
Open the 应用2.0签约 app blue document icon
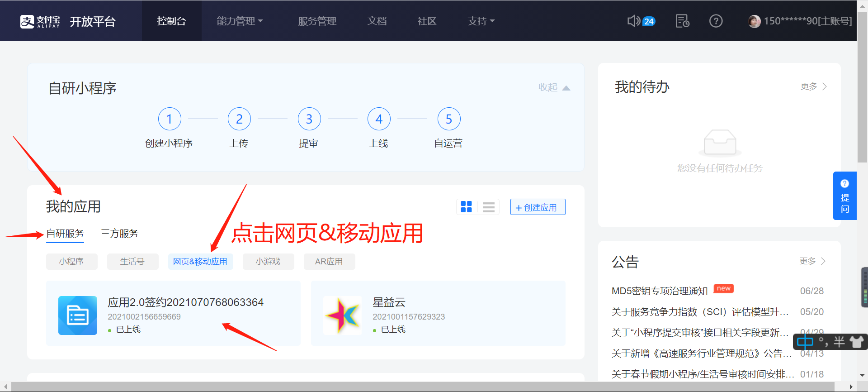pyautogui.click(x=78, y=316)
